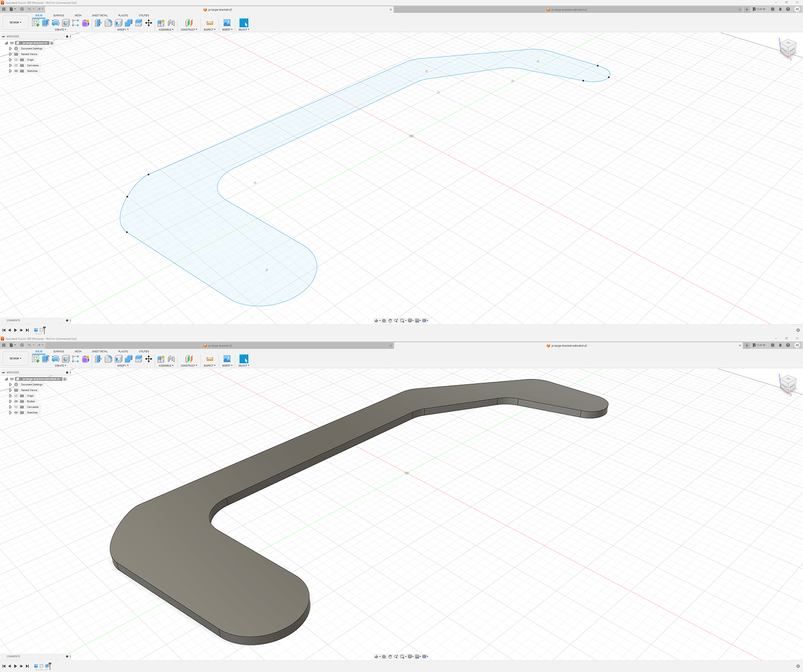Click the Joint icon in the top window
This screenshot has height=672, width=803.
[171, 23]
